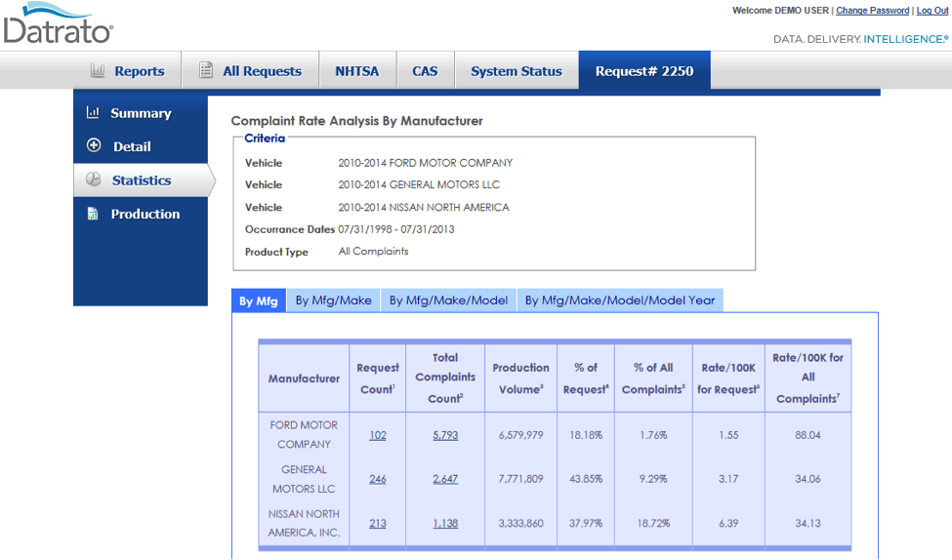
Task: Switch to the By Mfg/Make/Model tab
Action: [x=449, y=300]
